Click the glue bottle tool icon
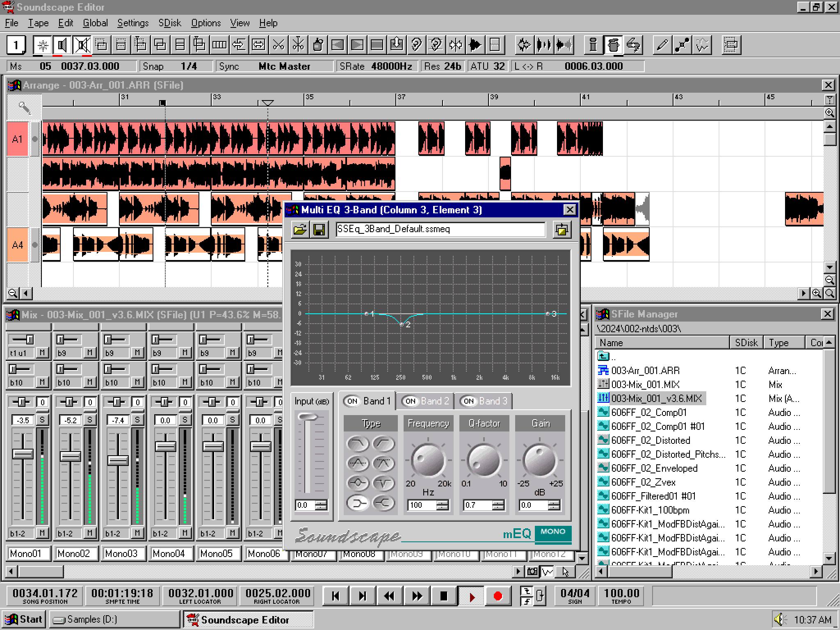840x630 pixels. tap(317, 45)
